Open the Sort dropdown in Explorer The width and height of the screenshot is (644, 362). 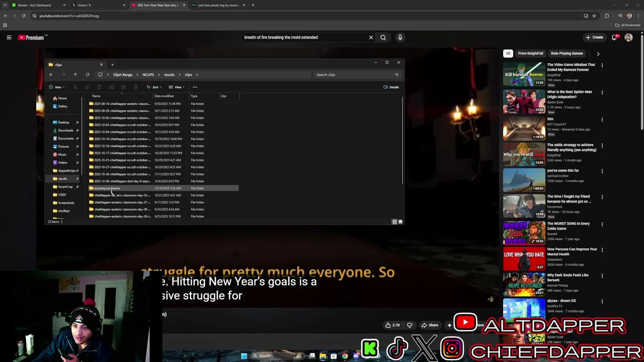point(153,87)
